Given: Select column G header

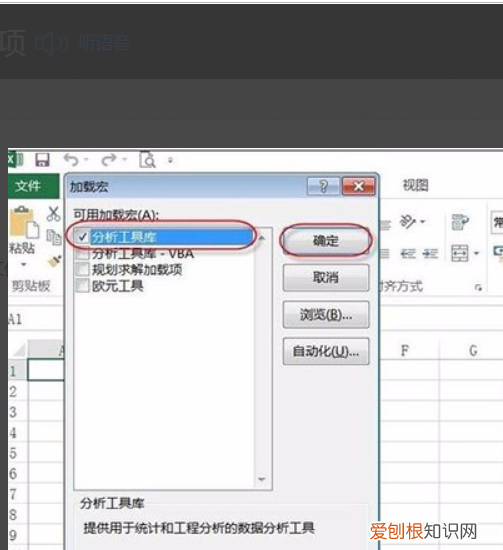Looking at the screenshot, I should 472,350.
